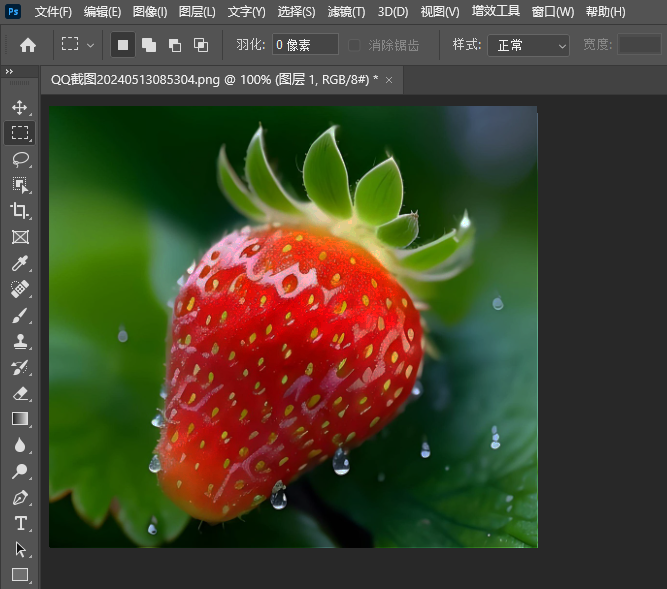This screenshot has width=667, height=589.
Task: Expand the collapsed toolbar double-arrow
Action: pyautogui.click(x=9, y=71)
